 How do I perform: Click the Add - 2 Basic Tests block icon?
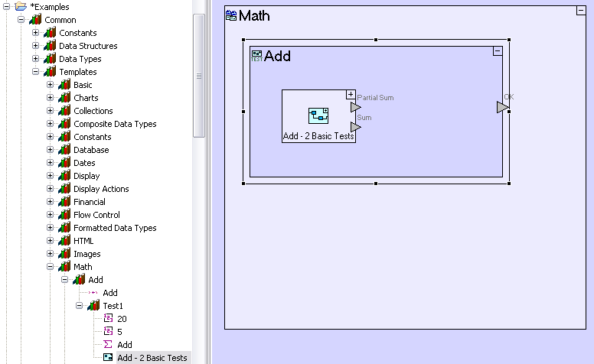point(318,115)
